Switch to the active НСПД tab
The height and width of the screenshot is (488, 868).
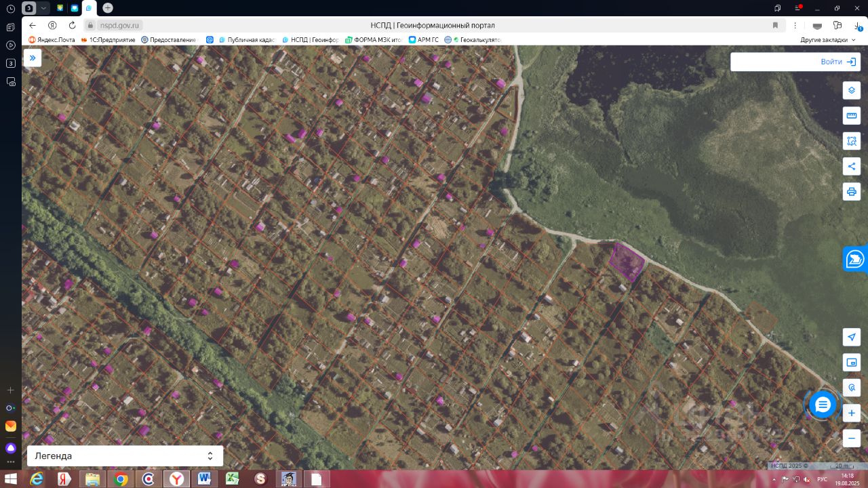tap(90, 8)
